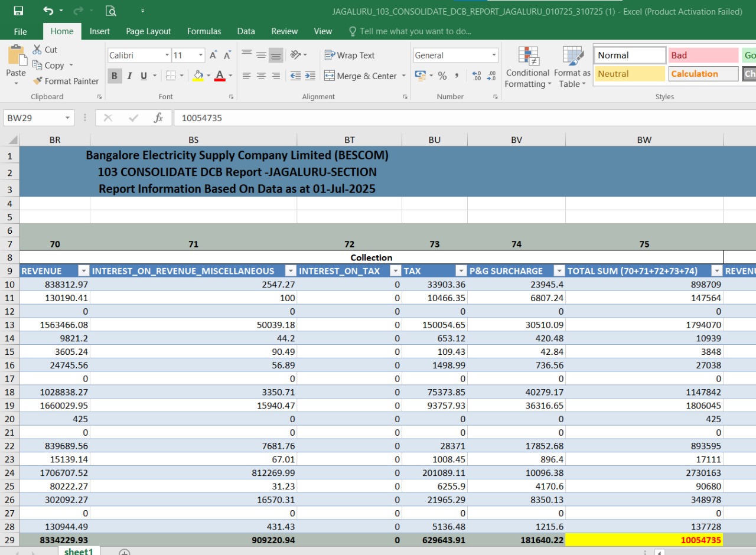Click the Increase Indent icon

310,76
